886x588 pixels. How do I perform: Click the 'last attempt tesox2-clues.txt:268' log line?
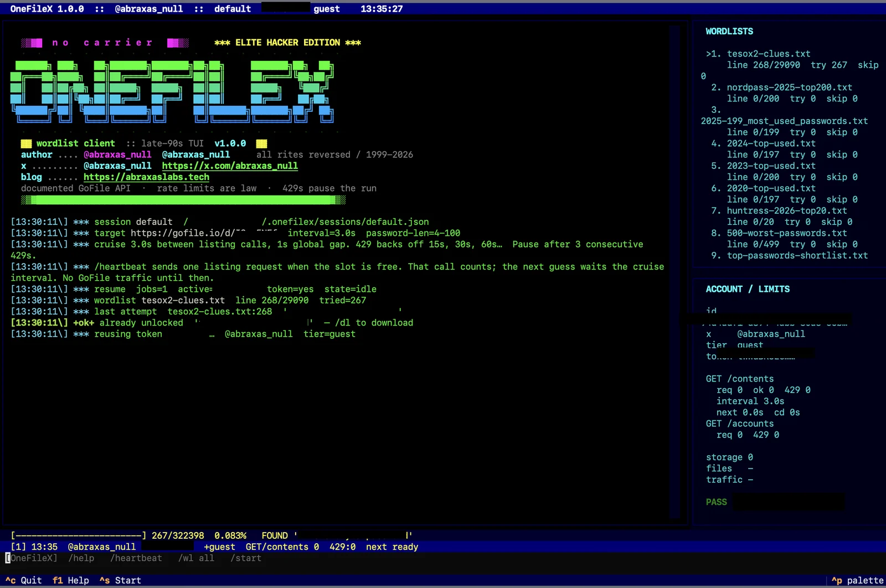[x=206, y=312]
